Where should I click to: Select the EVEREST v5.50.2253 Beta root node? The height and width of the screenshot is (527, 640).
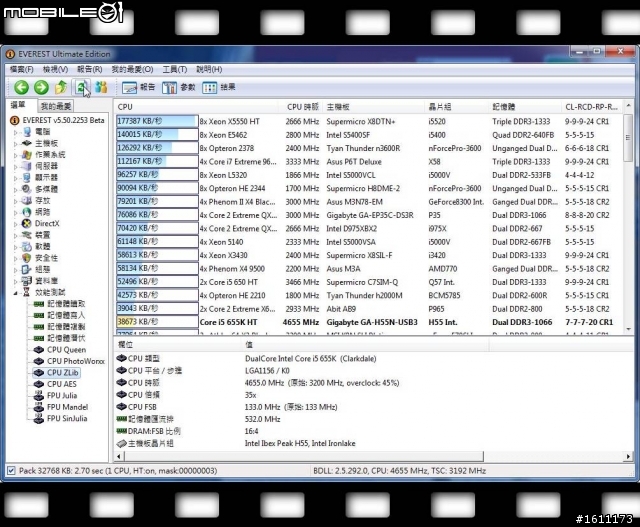[x=57, y=120]
